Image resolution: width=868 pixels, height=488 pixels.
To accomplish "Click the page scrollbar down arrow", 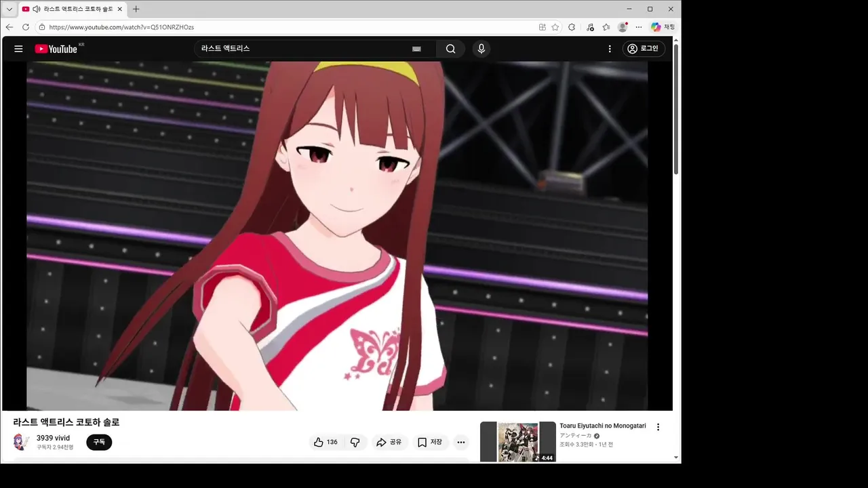I will click(676, 457).
